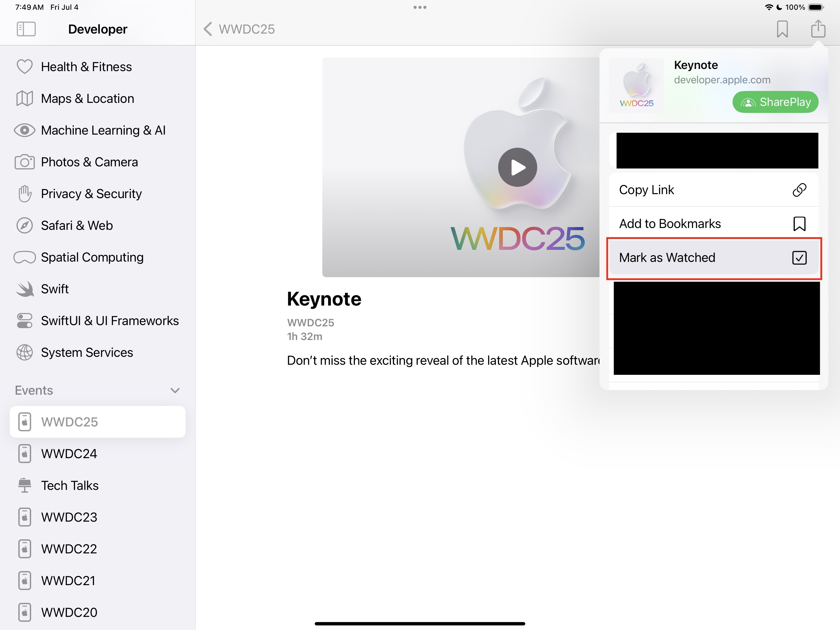The image size is (840, 630).
Task: Open Tech Talks in sidebar
Action: pyautogui.click(x=98, y=485)
